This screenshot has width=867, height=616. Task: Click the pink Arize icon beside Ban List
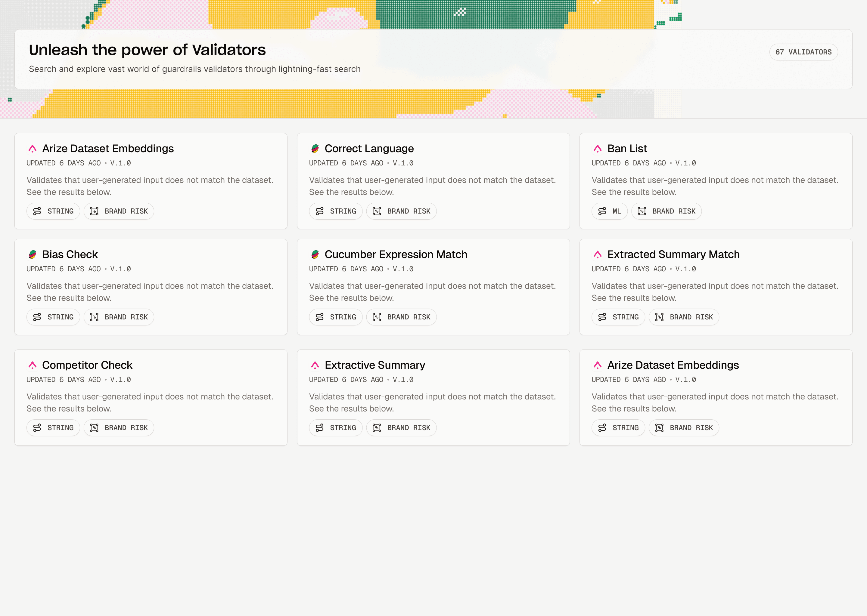coord(598,149)
